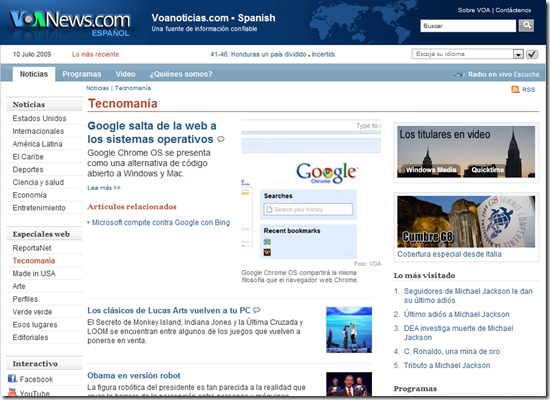Viewport: 550px width, 400px height.
Task: Select Tecnomanía in the sidebar
Action: click(34, 261)
